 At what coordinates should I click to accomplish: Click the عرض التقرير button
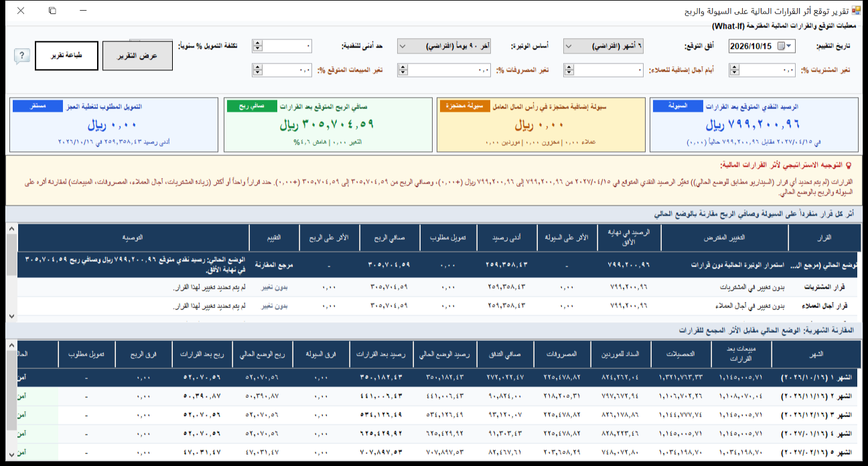tap(137, 56)
